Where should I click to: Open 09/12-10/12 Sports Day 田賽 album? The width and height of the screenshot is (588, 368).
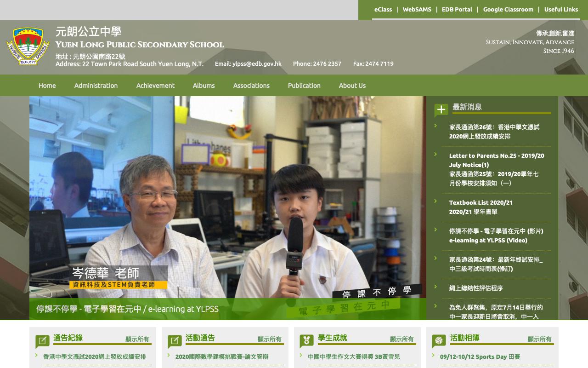point(480,356)
